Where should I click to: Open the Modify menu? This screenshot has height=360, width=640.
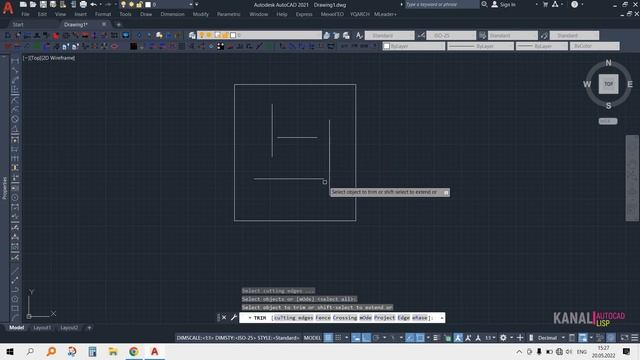click(200, 14)
